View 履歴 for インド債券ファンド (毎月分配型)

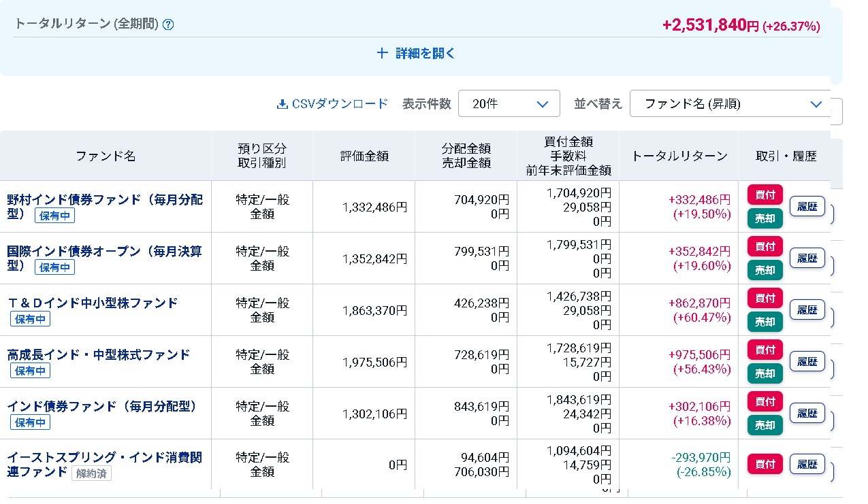click(x=807, y=414)
